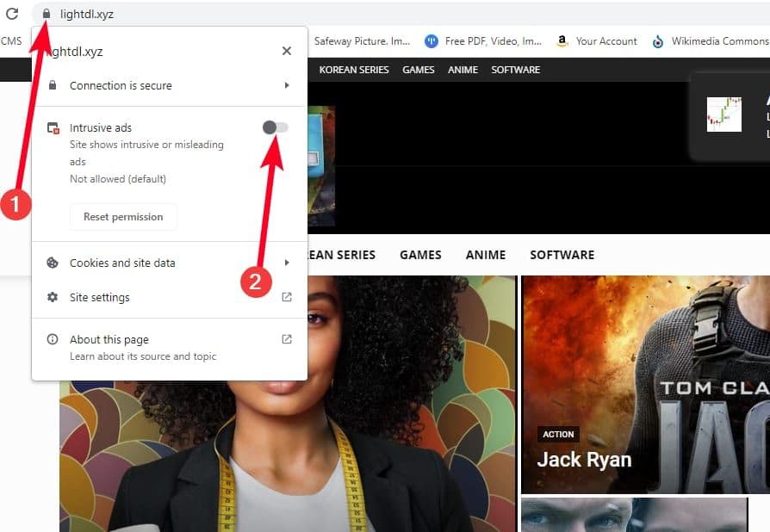This screenshot has width=770, height=532.
Task: Click the browser reload icon
Action: point(12,14)
